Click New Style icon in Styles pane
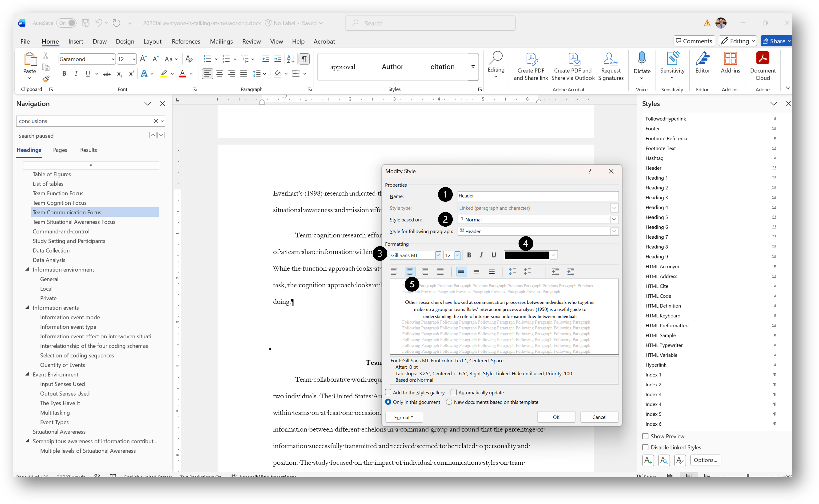This screenshot has height=504, width=819. [648, 460]
